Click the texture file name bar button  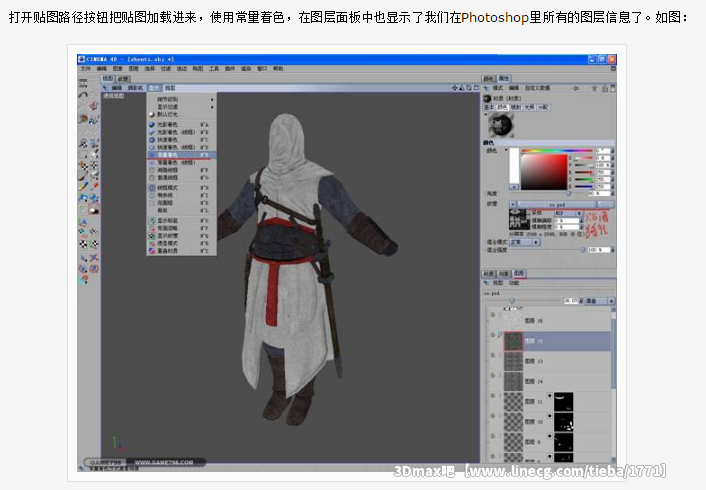[x=557, y=204]
